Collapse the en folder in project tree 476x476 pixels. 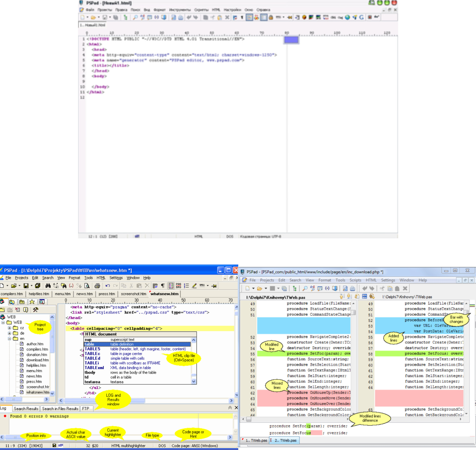tap(9, 339)
